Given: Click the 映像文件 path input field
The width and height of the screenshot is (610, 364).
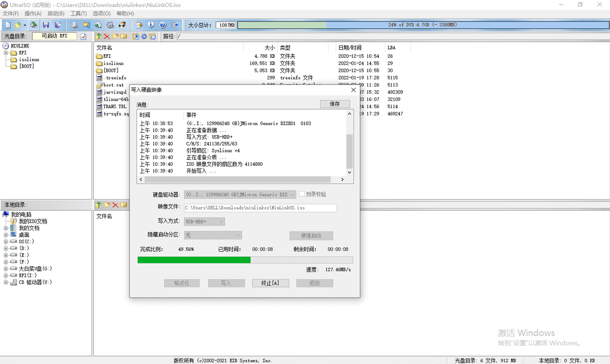Looking at the screenshot, I should tap(260, 208).
